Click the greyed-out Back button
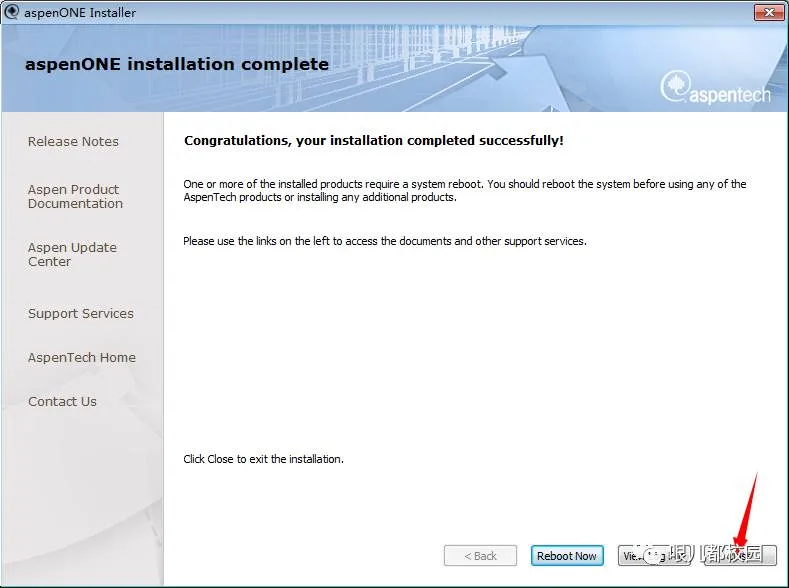Image resolution: width=789 pixels, height=588 pixels. pos(480,556)
